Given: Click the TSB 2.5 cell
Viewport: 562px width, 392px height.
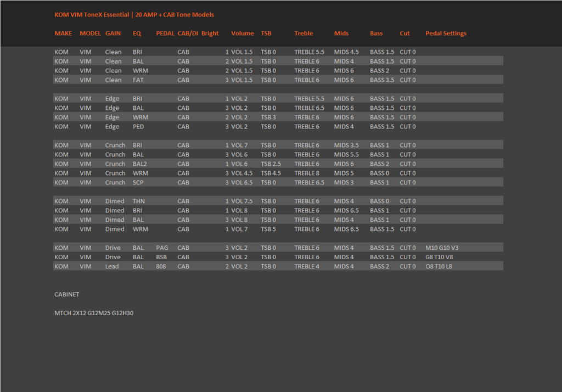Looking at the screenshot, I should click(271, 164).
